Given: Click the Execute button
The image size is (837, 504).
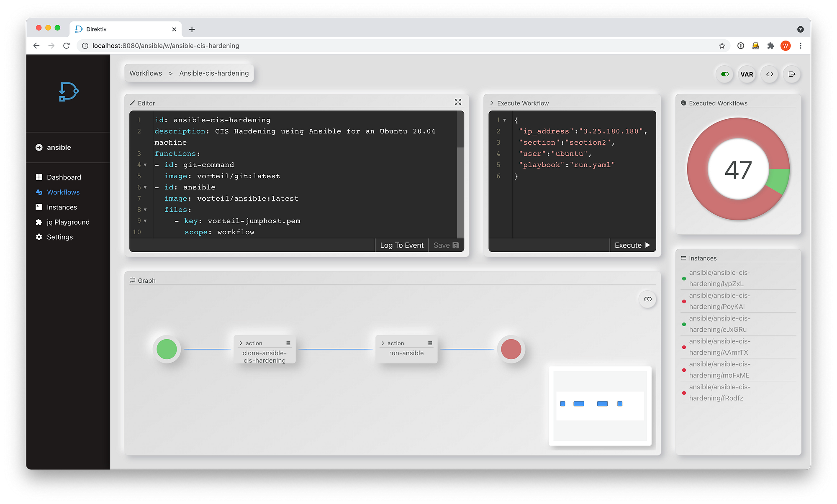Looking at the screenshot, I should (632, 246).
